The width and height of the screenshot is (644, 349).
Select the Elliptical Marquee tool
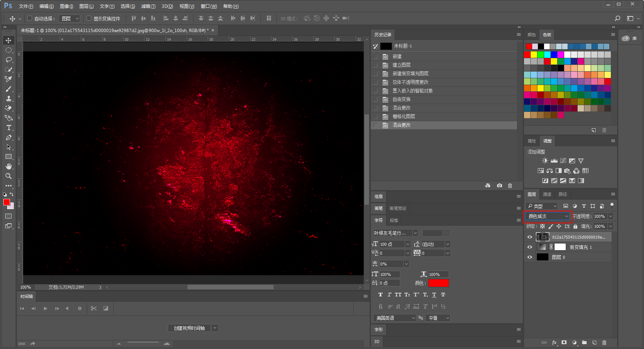[9, 50]
